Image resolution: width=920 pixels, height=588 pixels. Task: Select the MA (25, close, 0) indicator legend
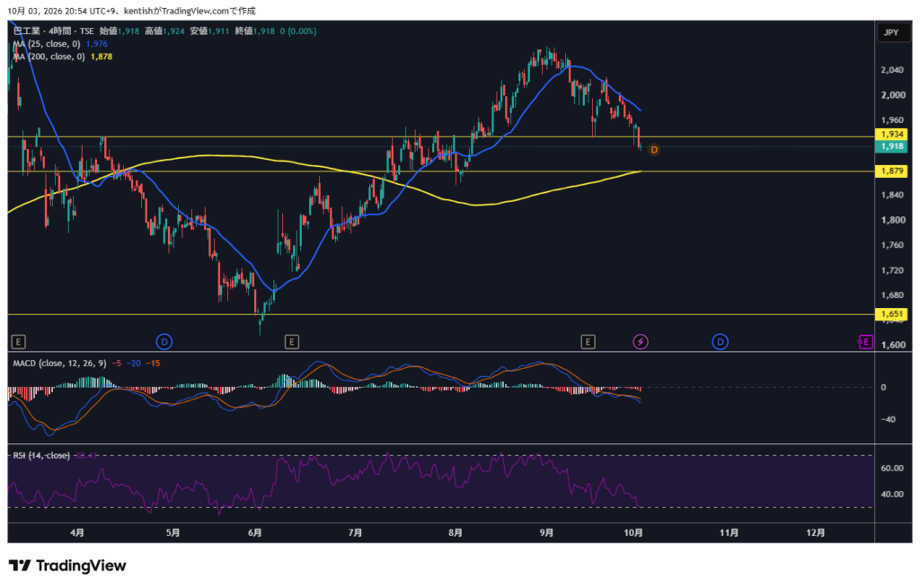click(x=47, y=44)
